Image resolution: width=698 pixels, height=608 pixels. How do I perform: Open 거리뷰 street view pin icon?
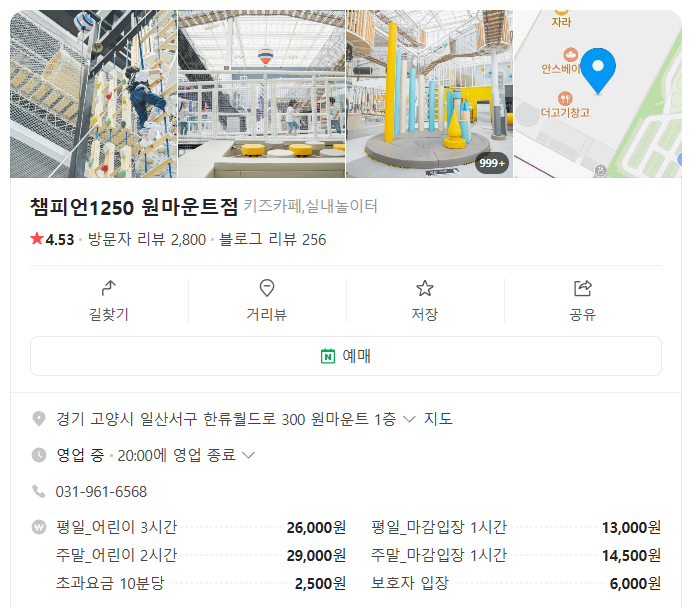(x=267, y=288)
